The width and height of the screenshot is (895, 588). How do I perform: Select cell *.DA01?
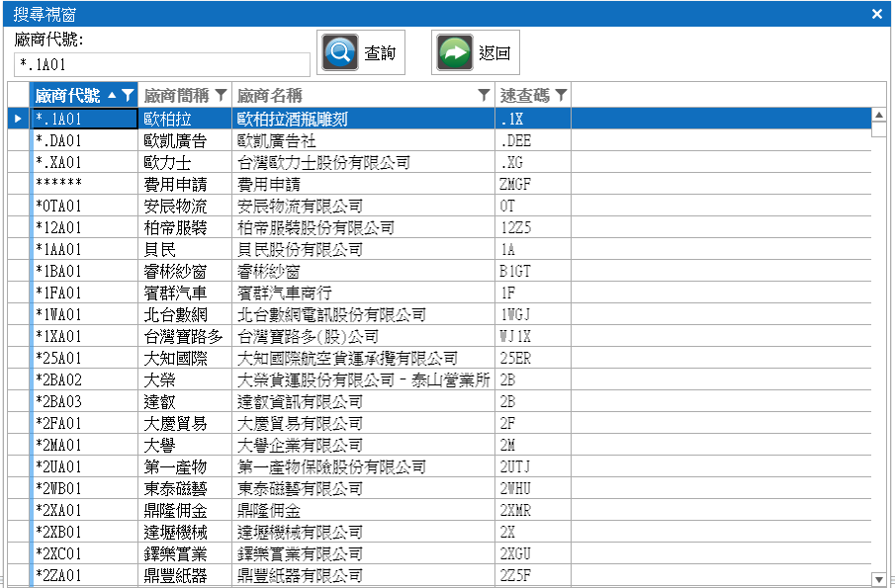click(84, 140)
